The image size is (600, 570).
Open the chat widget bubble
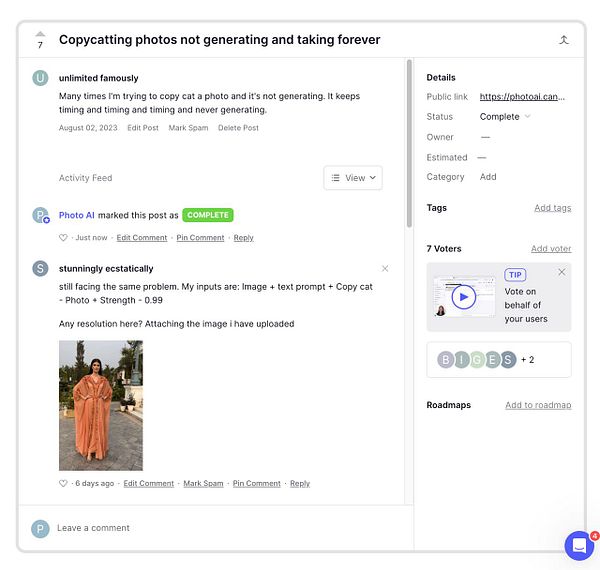pos(579,546)
